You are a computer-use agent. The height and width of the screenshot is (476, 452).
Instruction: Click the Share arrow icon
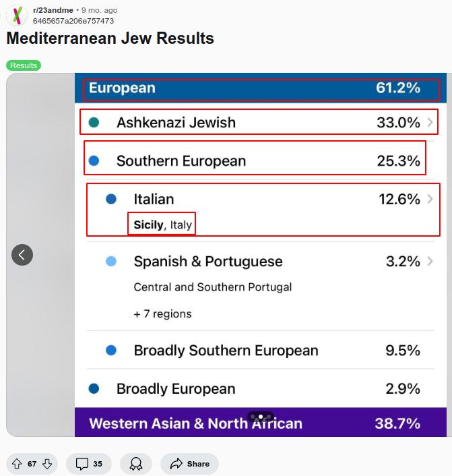click(176, 464)
